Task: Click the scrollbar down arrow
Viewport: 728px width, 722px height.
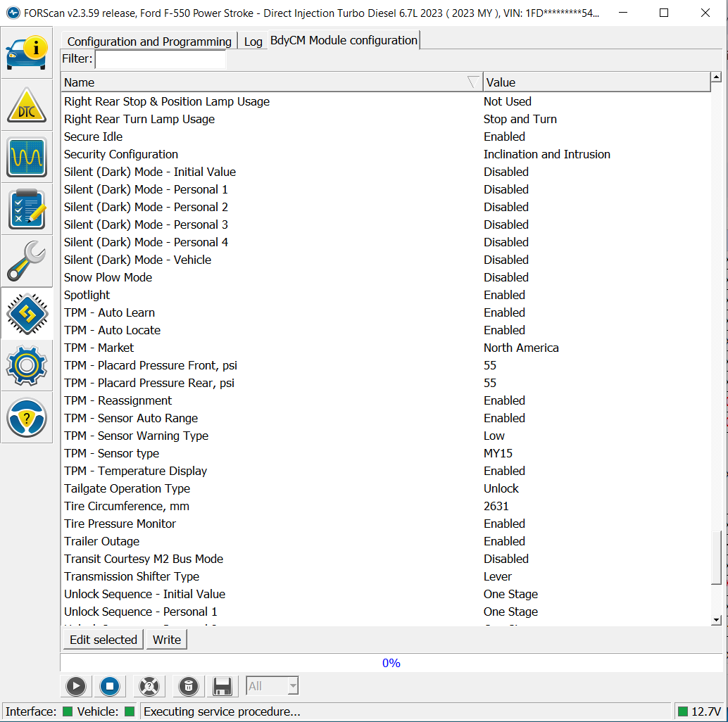Action: (x=716, y=620)
